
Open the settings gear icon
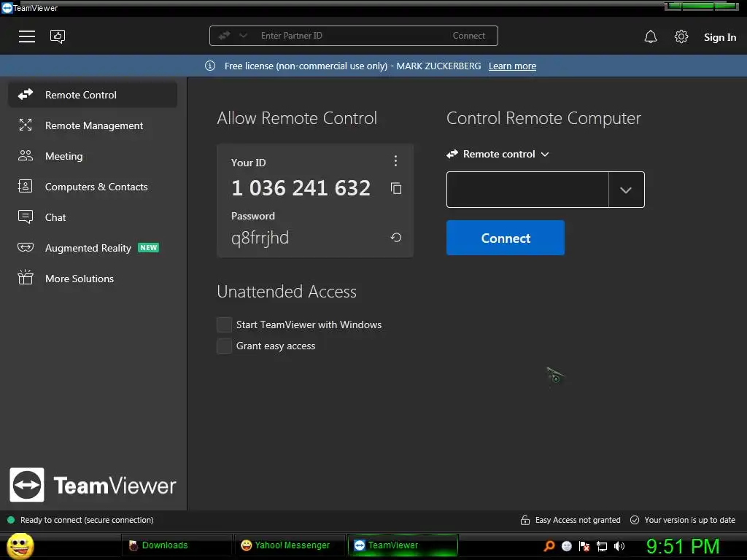[x=681, y=36]
